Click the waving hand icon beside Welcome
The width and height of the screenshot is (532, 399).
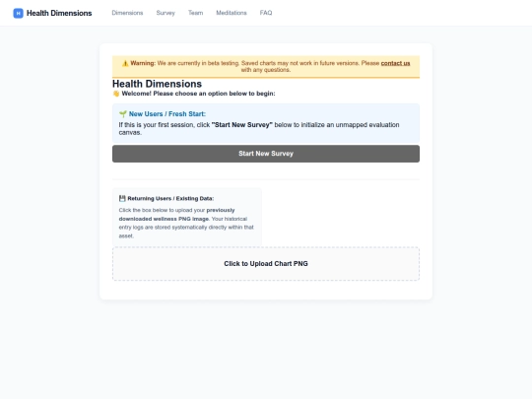coord(116,94)
